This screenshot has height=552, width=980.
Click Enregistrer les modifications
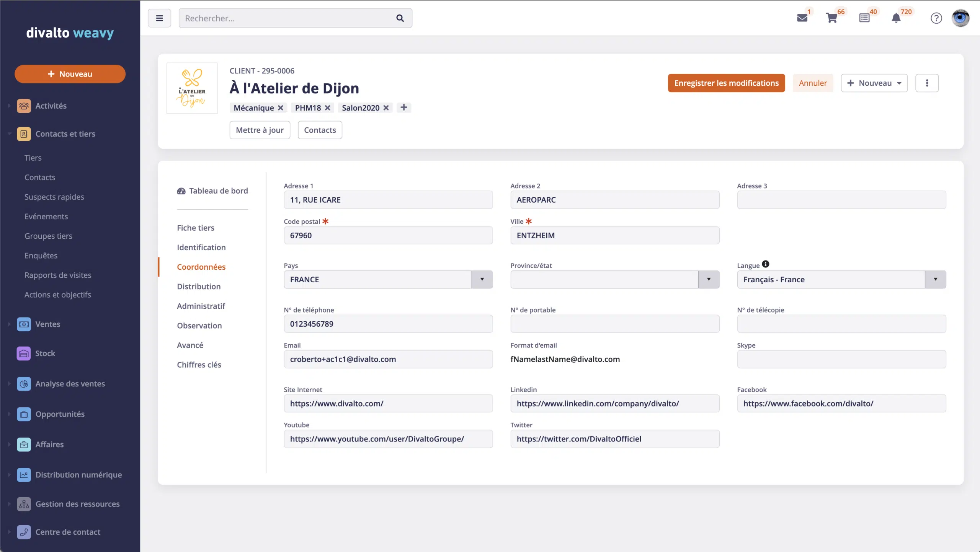(726, 83)
